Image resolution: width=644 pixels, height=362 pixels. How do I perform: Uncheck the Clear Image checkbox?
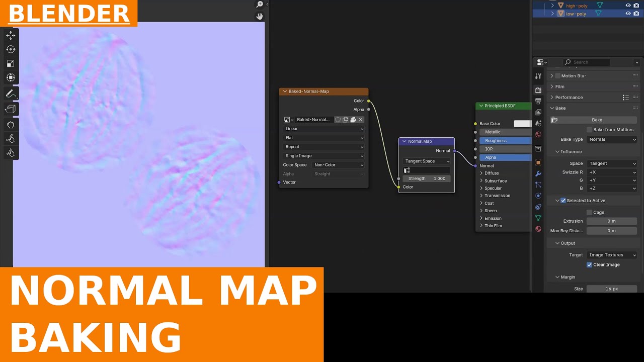tap(589, 265)
